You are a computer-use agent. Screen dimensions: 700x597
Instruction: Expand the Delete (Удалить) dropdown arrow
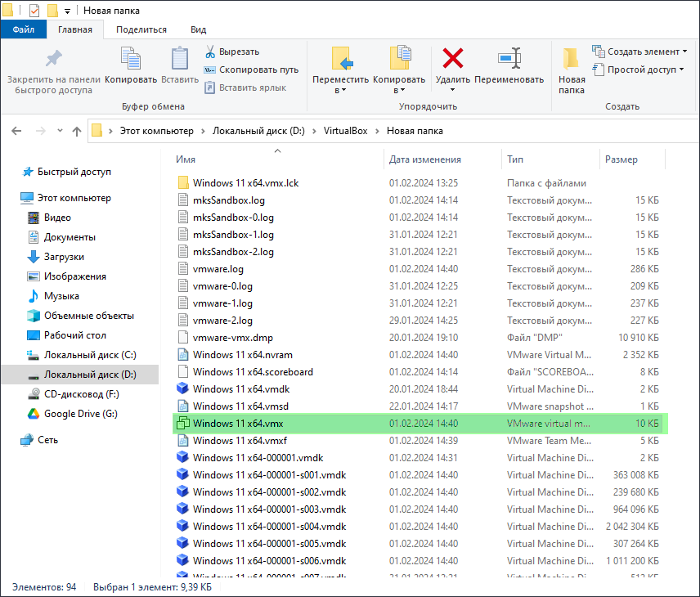tap(453, 90)
